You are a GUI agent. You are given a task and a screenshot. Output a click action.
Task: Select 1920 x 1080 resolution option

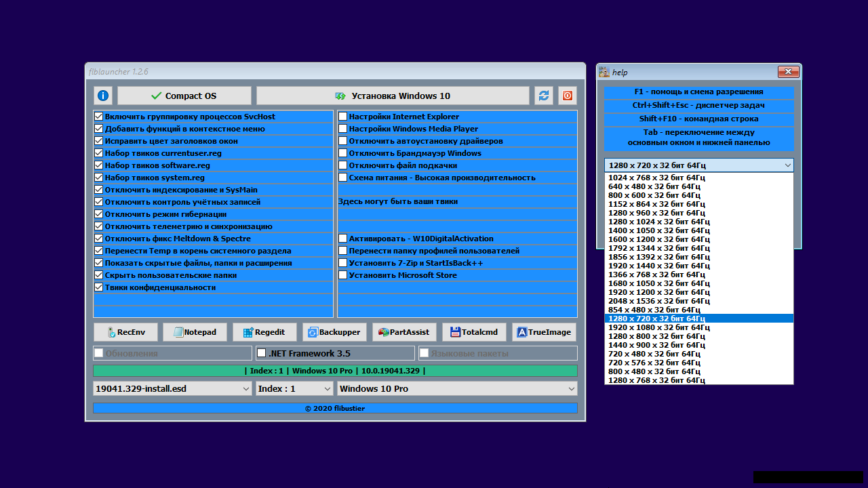pos(698,327)
